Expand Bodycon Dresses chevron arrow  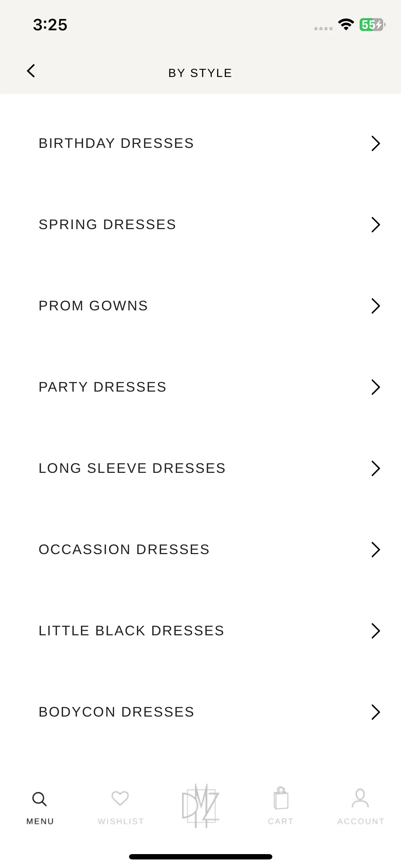click(x=376, y=712)
